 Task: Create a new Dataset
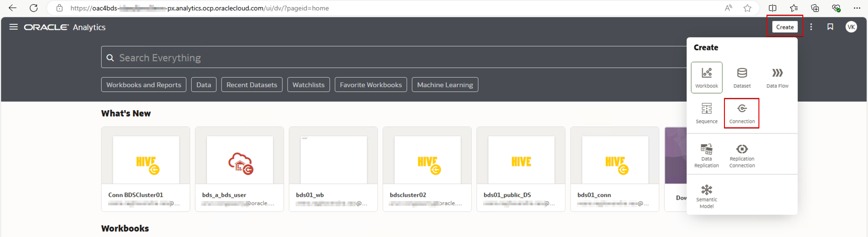(742, 78)
